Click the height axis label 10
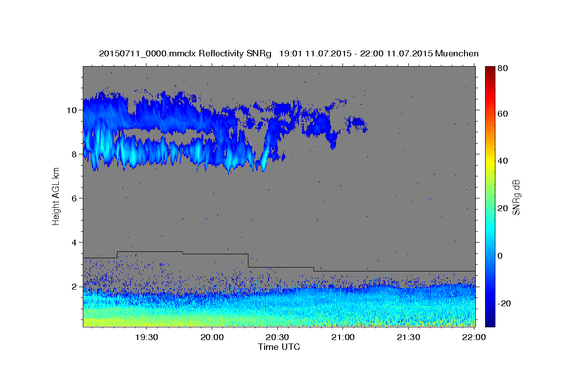 click(73, 110)
